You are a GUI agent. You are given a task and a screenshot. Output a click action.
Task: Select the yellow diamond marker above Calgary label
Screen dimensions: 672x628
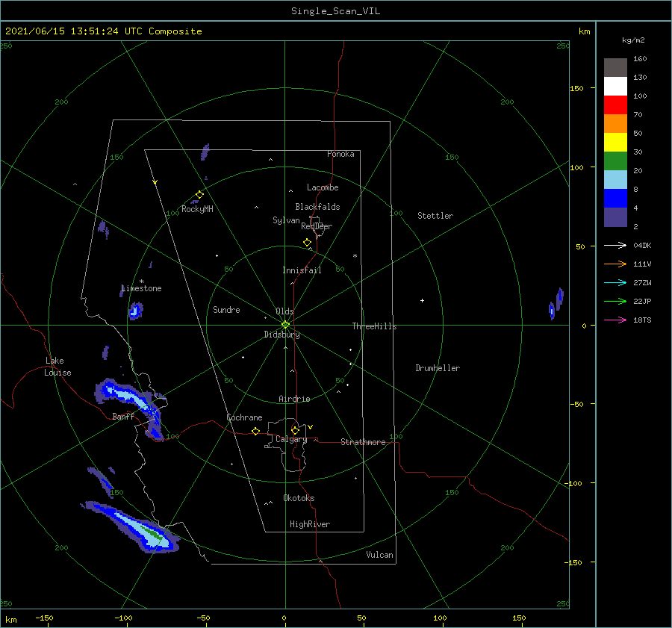coord(295,430)
